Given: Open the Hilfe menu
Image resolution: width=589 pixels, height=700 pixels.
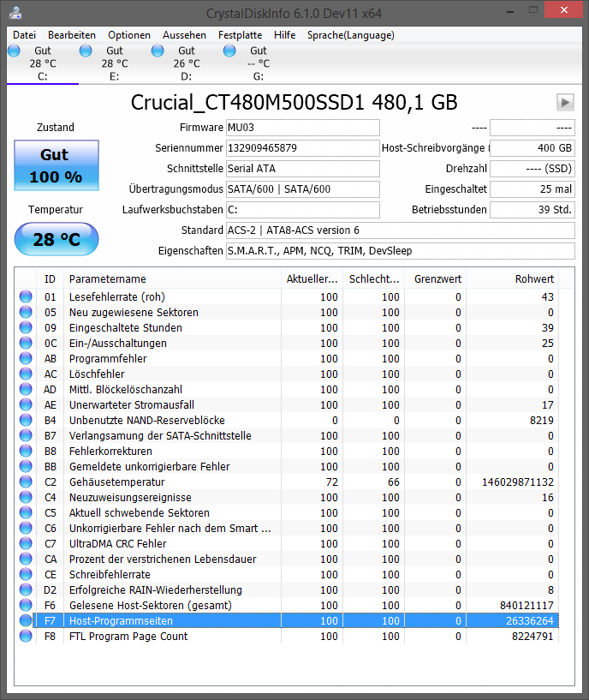Looking at the screenshot, I should tap(285, 35).
